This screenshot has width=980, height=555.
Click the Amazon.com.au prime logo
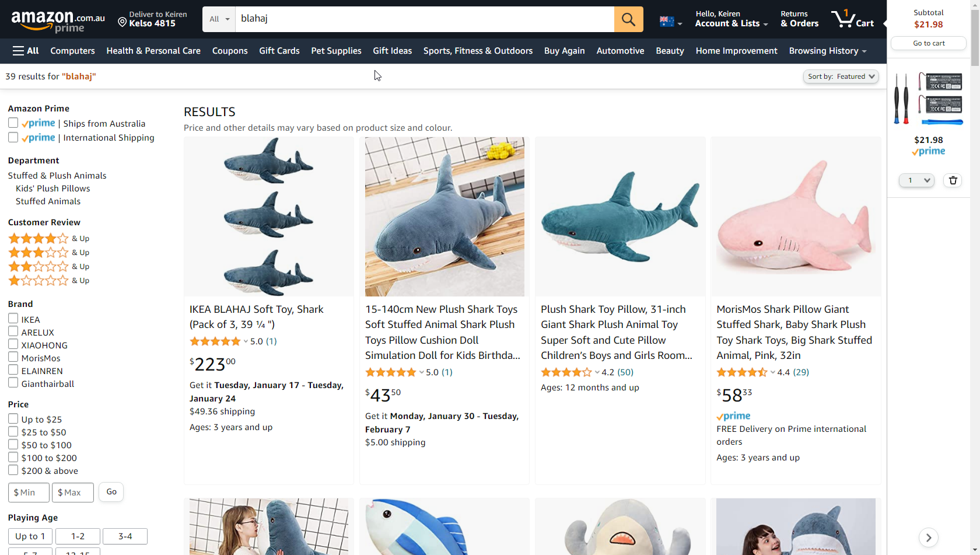58,21
